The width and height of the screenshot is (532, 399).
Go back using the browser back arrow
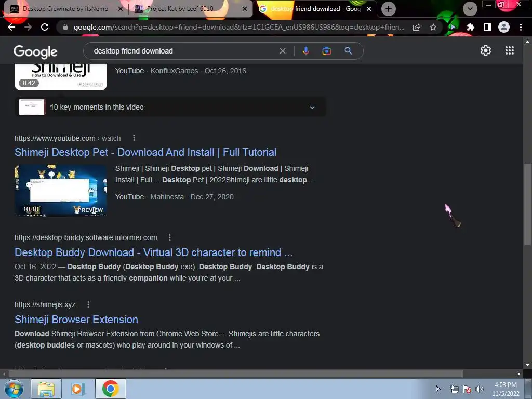point(11,27)
